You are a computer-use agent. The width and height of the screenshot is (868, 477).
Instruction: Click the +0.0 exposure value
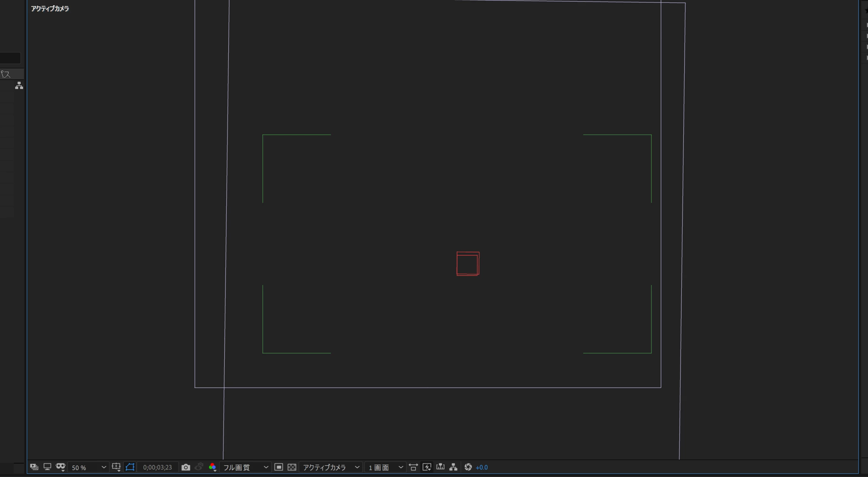click(x=482, y=467)
